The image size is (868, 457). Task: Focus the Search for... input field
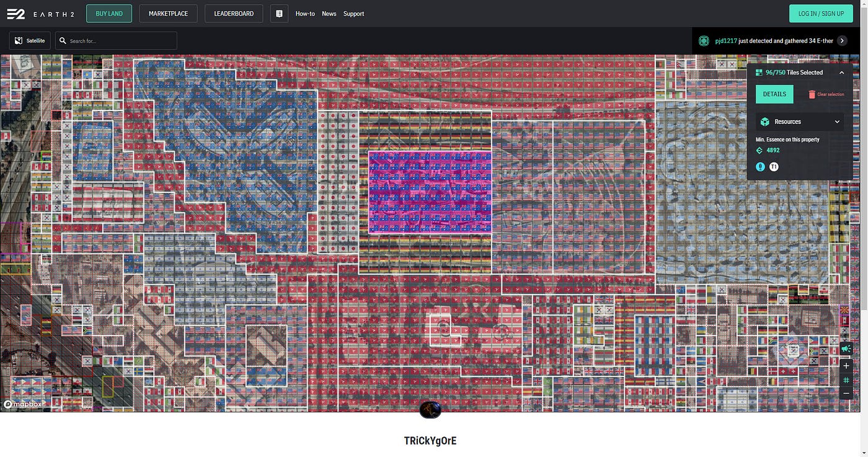tap(117, 41)
